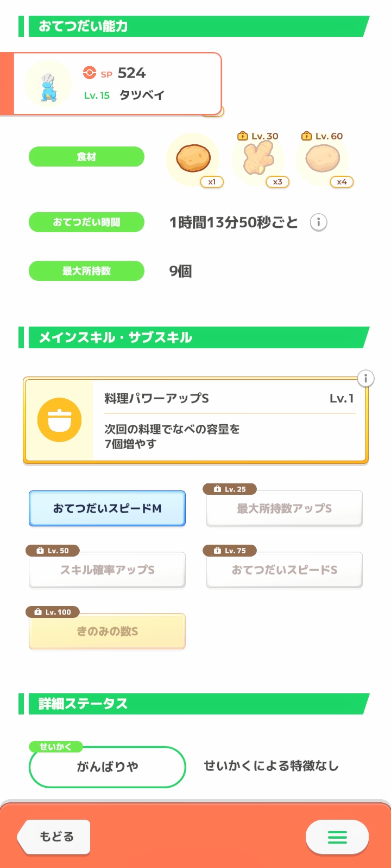
Task: Tap the Lv. 60 locked ingredient icon
Action: pos(323,159)
